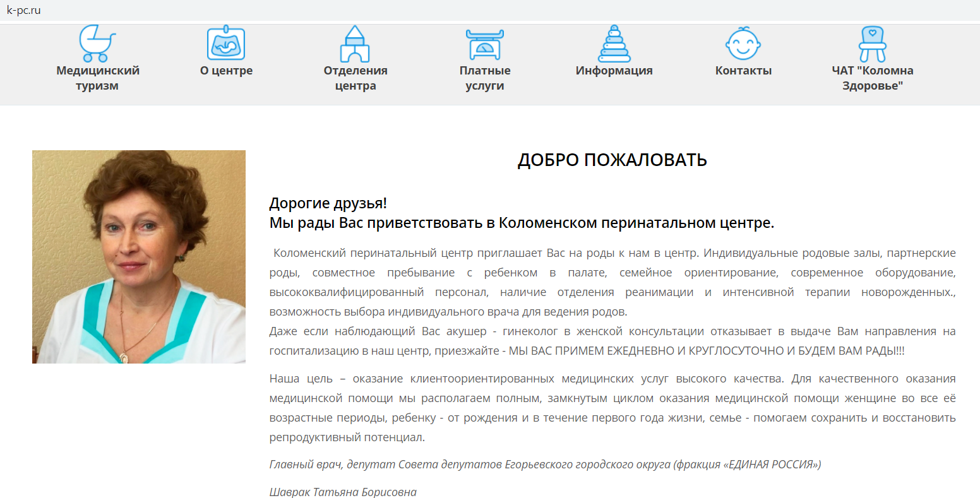The height and width of the screenshot is (498, 980).
Task: Click the stroller icon for Медицинский туризм
Action: click(96, 42)
